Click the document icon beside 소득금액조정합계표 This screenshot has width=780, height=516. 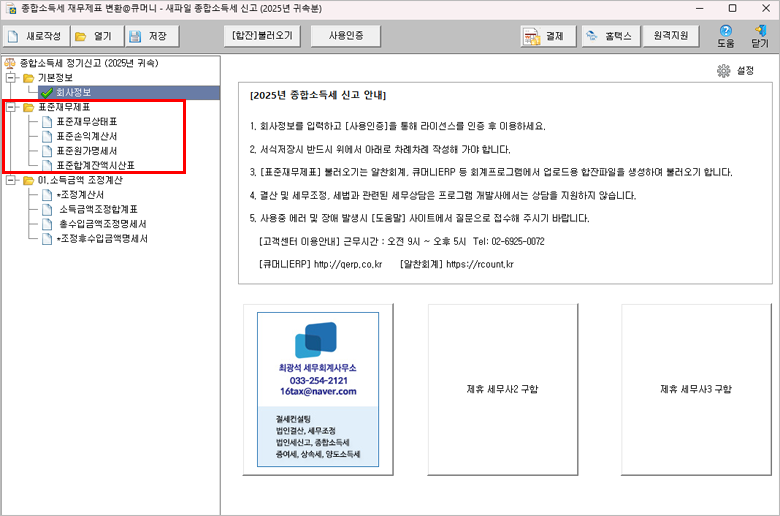coord(47,209)
